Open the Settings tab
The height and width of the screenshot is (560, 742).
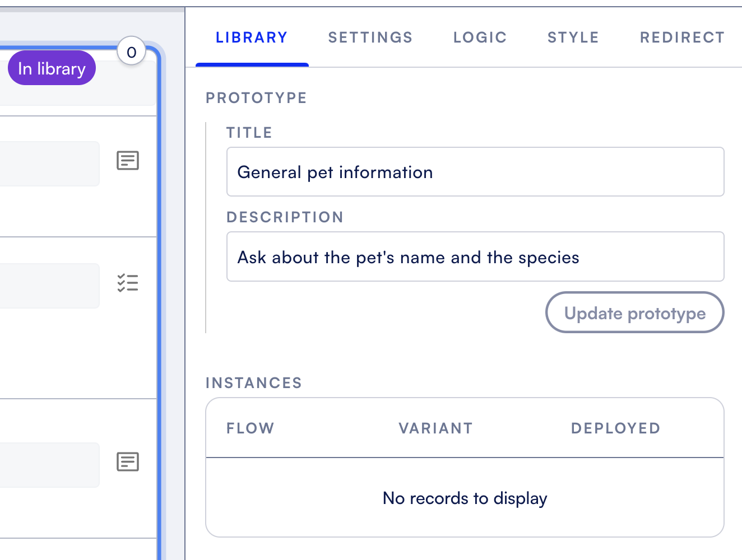pos(370,38)
